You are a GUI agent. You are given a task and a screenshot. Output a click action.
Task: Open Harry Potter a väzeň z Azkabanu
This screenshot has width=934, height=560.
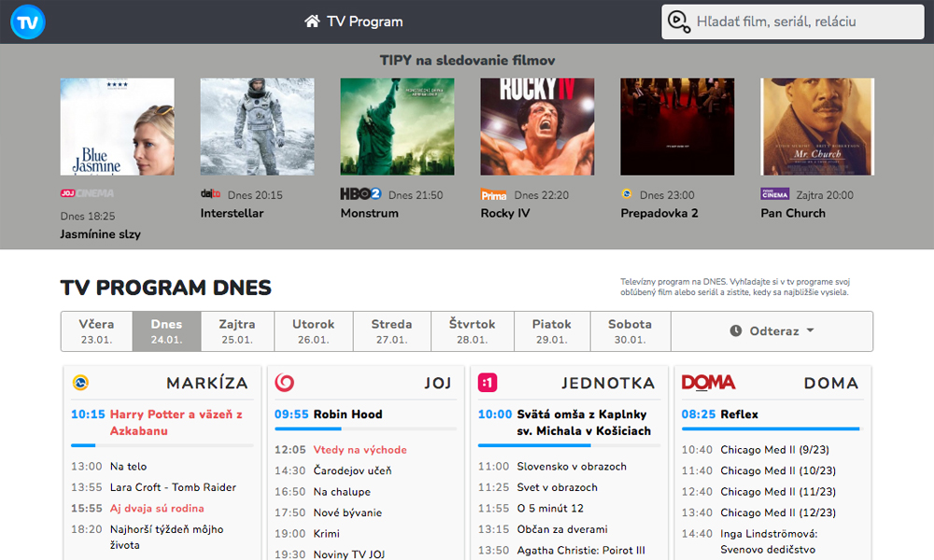pyautogui.click(x=176, y=423)
